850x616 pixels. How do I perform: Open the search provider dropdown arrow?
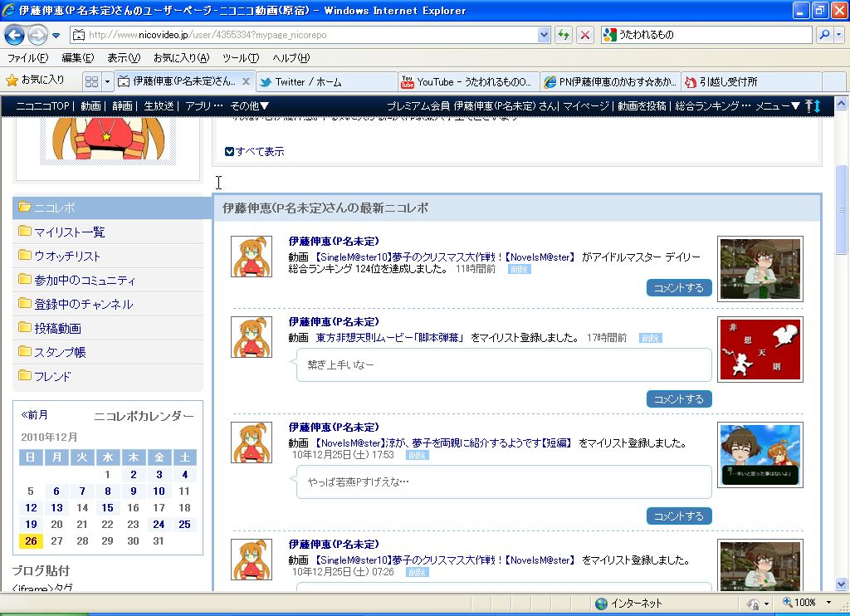(839, 35)
